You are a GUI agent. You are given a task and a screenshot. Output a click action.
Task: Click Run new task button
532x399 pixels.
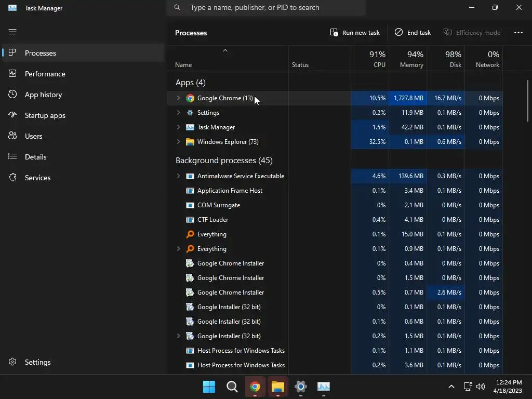click(x=355, y=33)
